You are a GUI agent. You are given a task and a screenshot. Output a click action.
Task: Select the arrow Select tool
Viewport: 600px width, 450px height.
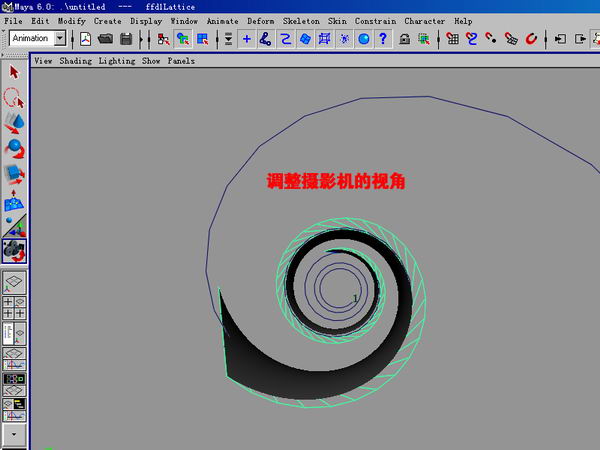pos(15,72)
